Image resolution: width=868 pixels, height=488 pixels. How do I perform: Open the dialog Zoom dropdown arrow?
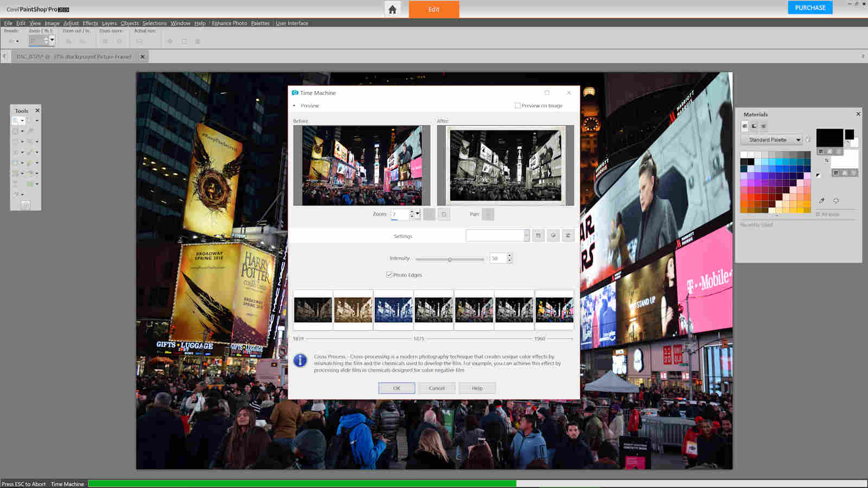[418, 214]
